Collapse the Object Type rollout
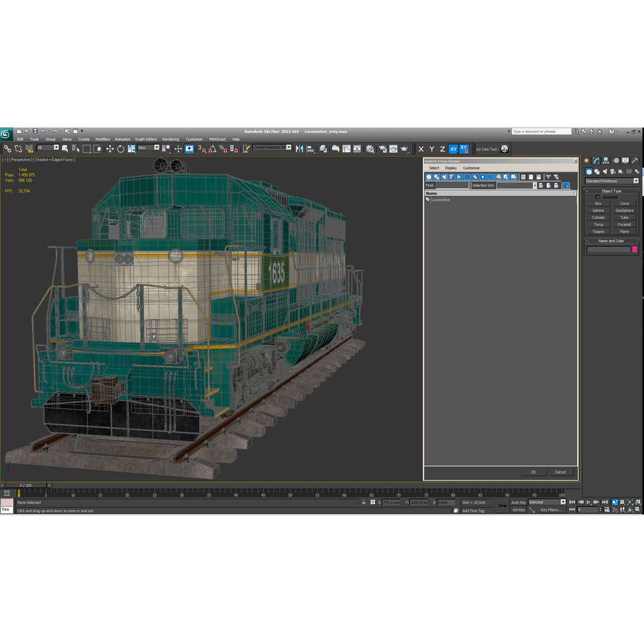The width and height of the screenshot is (644, 644). (x=612, y=191)
